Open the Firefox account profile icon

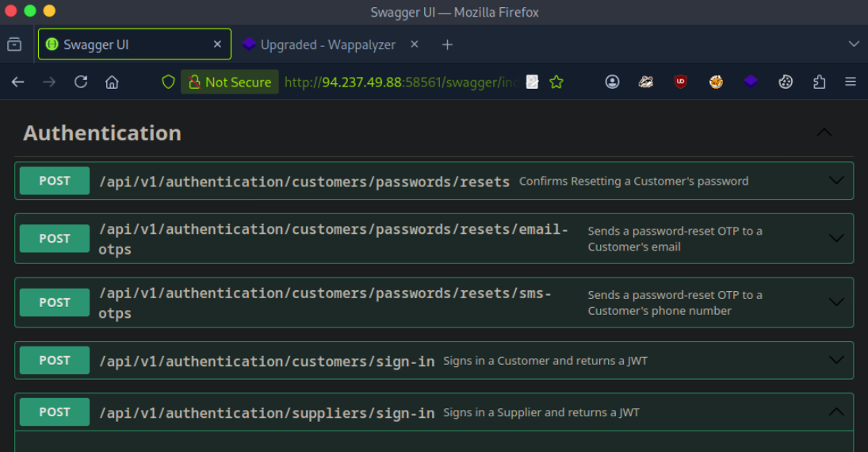(612, 82)
